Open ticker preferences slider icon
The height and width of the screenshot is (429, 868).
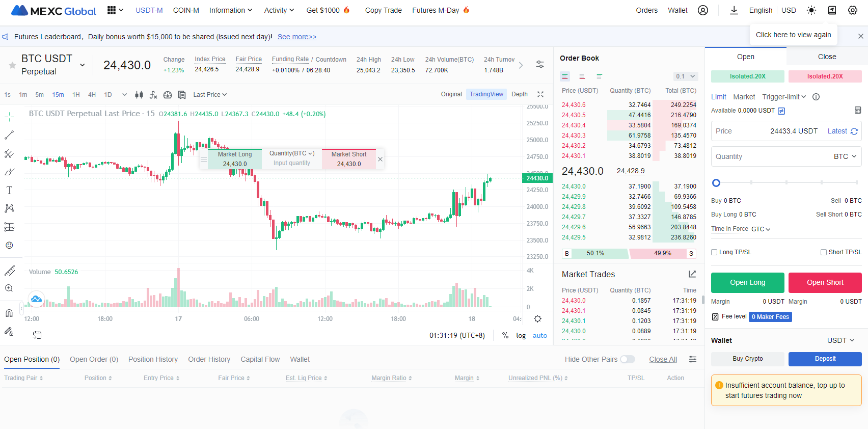pyautogui.click(x=540, y=64)
